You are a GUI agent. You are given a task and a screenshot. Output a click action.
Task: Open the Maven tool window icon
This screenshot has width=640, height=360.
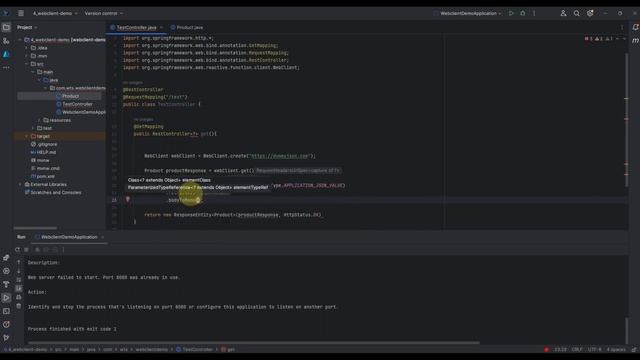coord(635,40)
